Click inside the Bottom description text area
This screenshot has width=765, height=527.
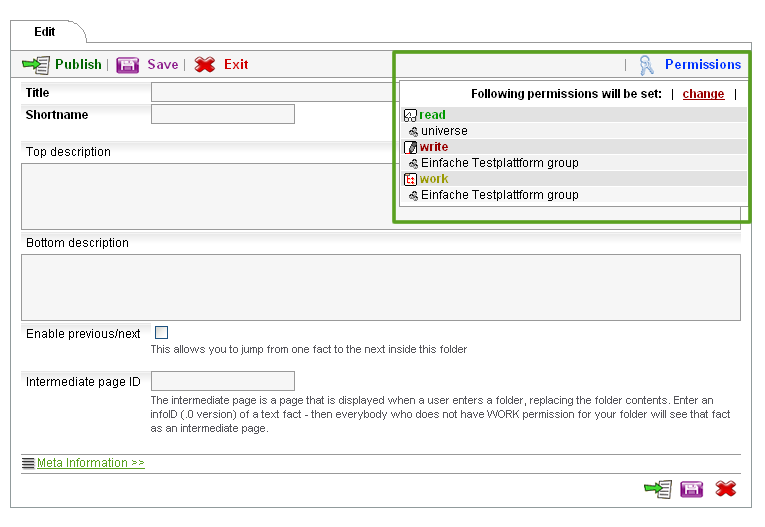tap(380, 287)
